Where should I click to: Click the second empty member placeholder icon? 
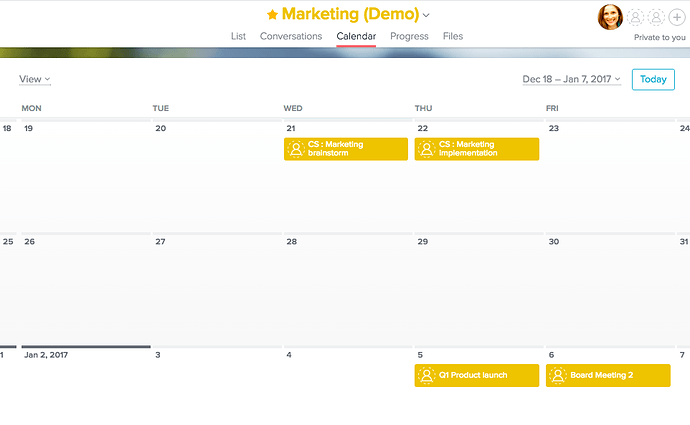pyautogui.click(x=656, y=17)
